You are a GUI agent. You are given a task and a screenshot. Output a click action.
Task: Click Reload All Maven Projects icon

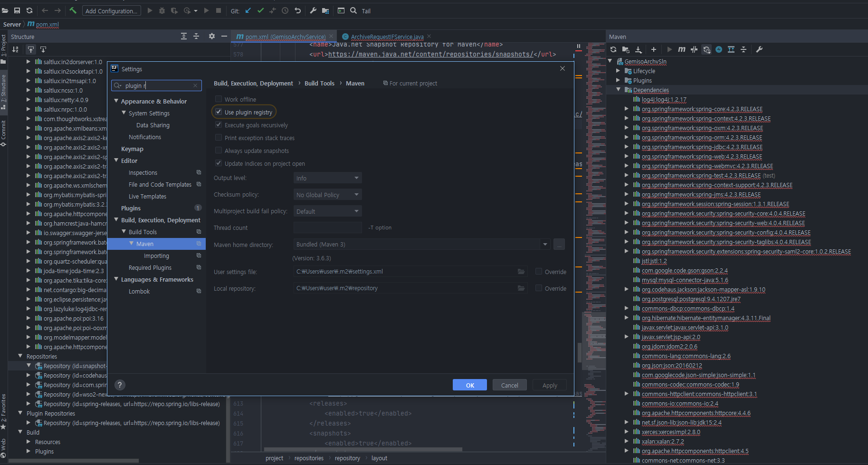tap(613, 49)
